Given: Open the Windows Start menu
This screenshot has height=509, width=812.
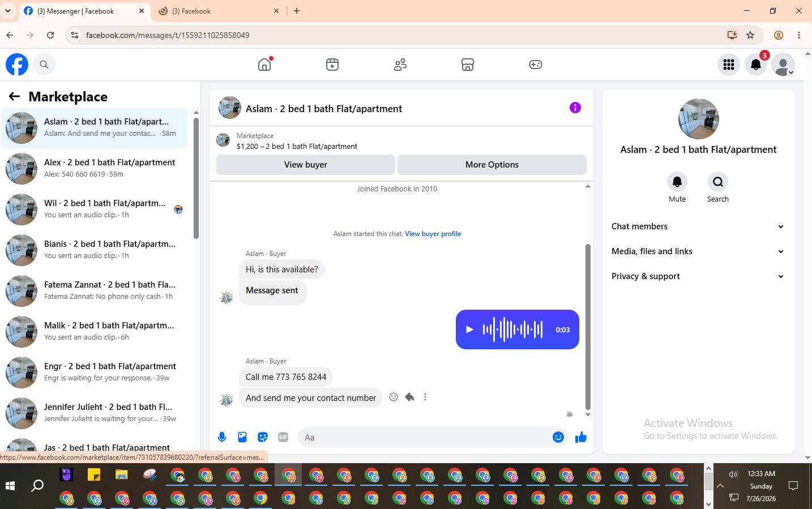Looking at the screenshot, I should (x=10, y=486).
